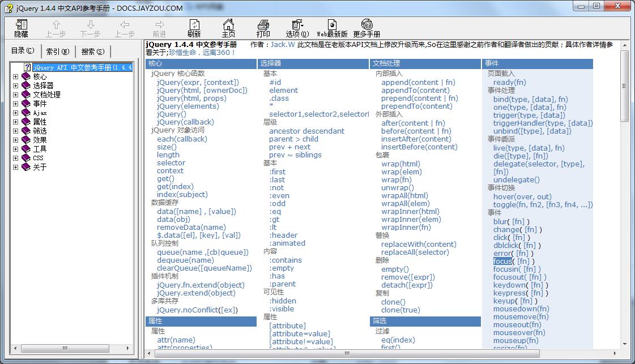Click the application icon in title bar
This screenshot has height=364, width=635.
8,8
